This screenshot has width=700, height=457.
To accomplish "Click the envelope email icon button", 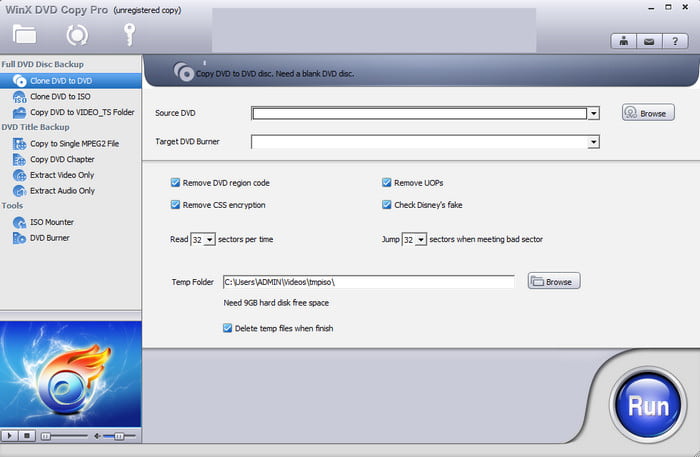I will [x=649, y=42].
